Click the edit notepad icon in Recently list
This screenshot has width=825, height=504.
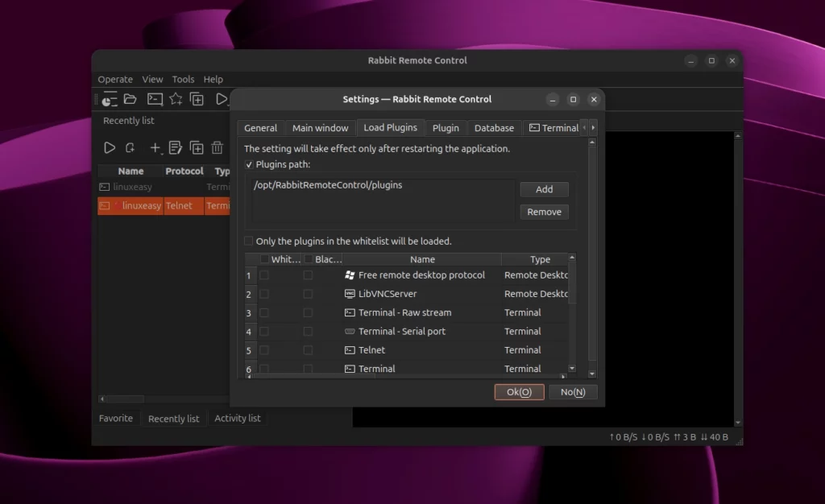175,147
